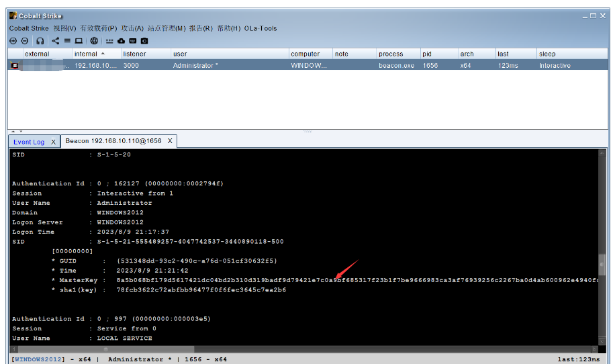Click the 123ms last check-in cell
The width and height of the screenshot is (611, 364).
(x=508, y=65)
